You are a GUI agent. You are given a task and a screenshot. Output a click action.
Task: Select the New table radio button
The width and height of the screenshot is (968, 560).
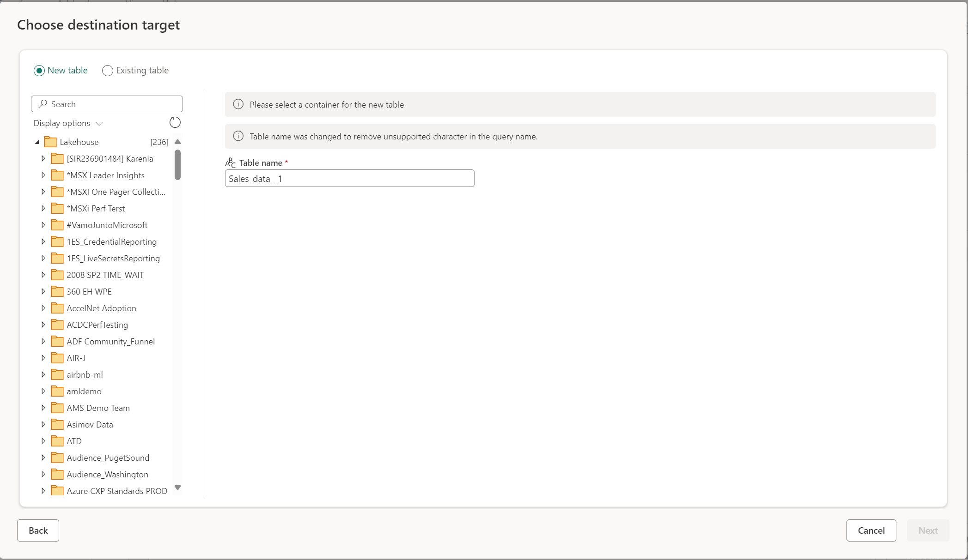tap(39, 70)
